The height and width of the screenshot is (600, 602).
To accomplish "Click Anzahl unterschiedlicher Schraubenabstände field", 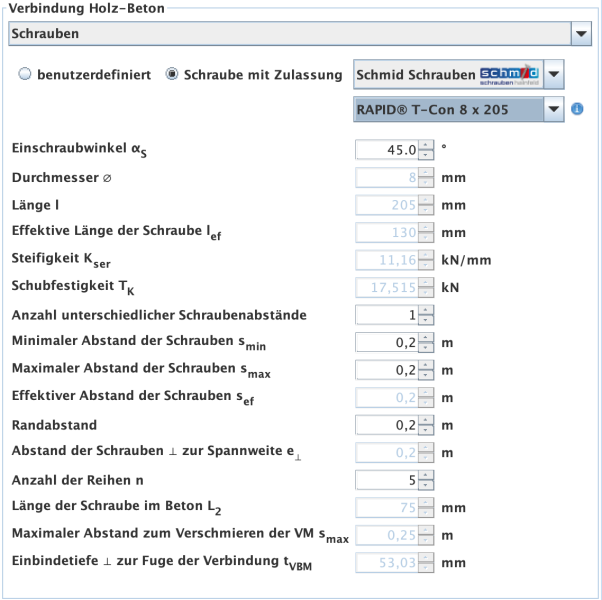I will pyautogui.click(x=387, y=315).
